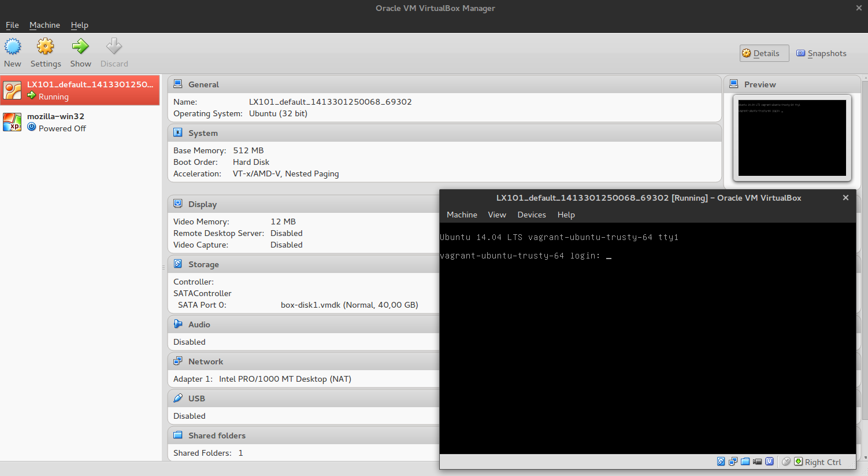Click hard disk activity icon in VM status bar
Screen dimensions: 868x476
[721, 462]
